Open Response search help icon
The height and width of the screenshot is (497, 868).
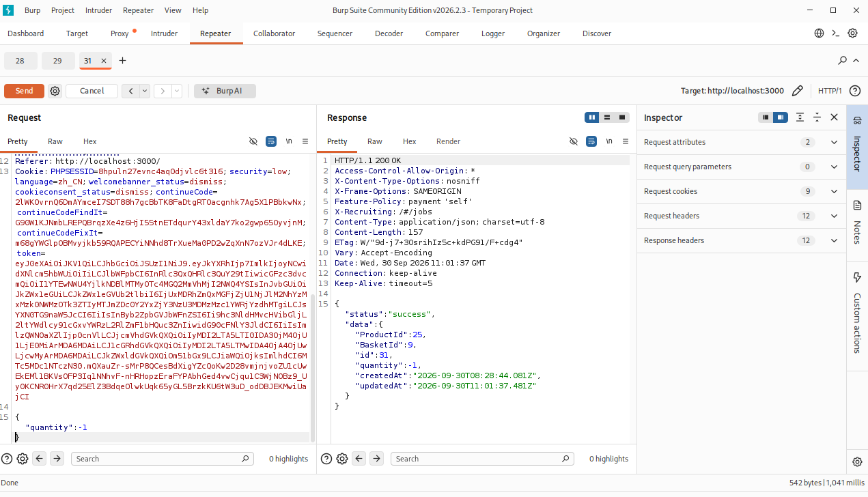[326, 459]
